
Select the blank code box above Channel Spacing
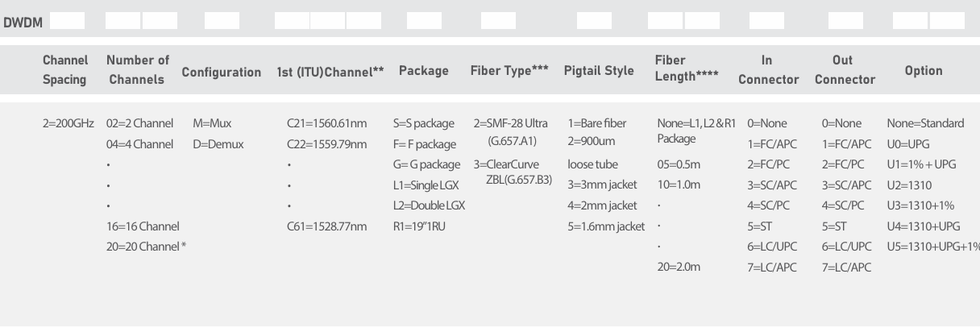tap(67, 21)
